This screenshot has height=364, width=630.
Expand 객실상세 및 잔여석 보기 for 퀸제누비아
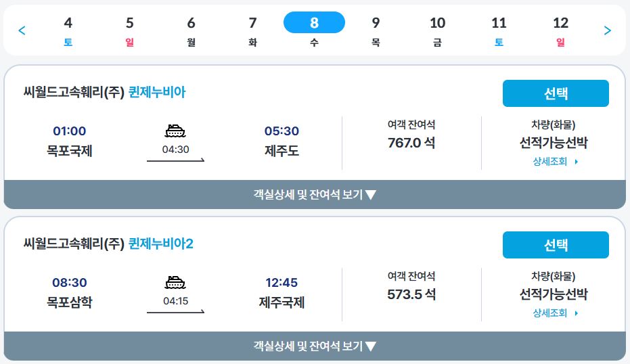tap(315, 195)
